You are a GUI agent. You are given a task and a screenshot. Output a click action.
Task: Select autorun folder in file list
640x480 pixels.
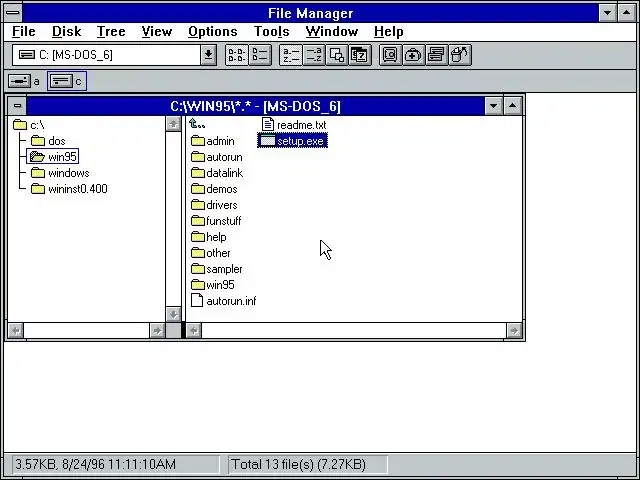[217, 157]
